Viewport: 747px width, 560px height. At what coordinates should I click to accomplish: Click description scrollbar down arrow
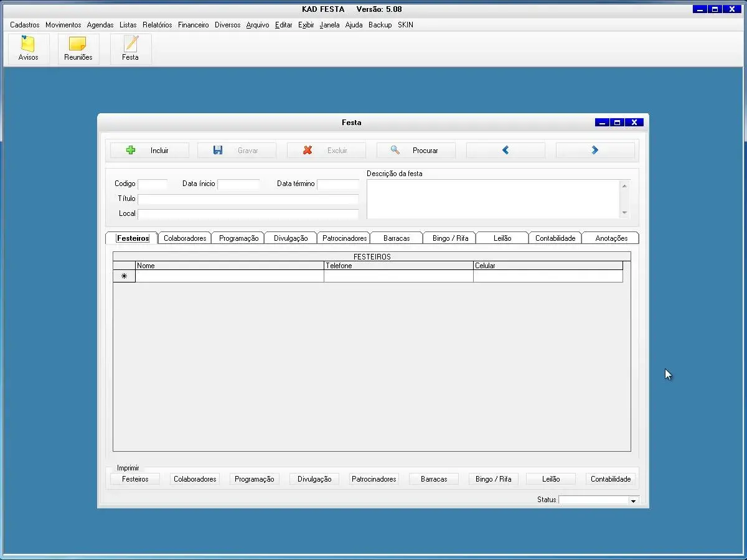click(x=625, y=213)
